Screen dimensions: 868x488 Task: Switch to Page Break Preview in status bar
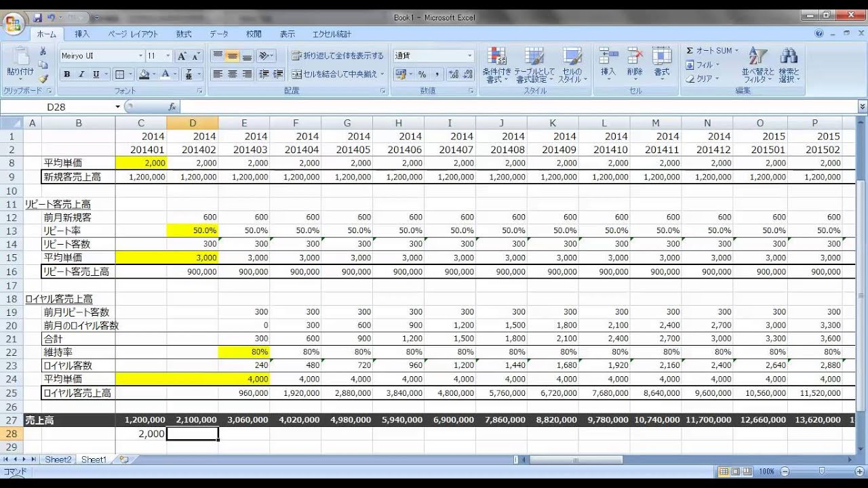(748, 471)
